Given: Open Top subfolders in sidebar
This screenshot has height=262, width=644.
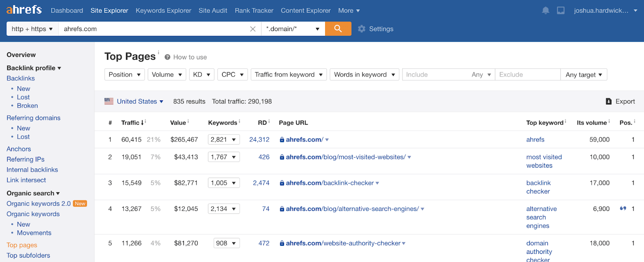Looking at the screenshot, I should tap(28, 255).
